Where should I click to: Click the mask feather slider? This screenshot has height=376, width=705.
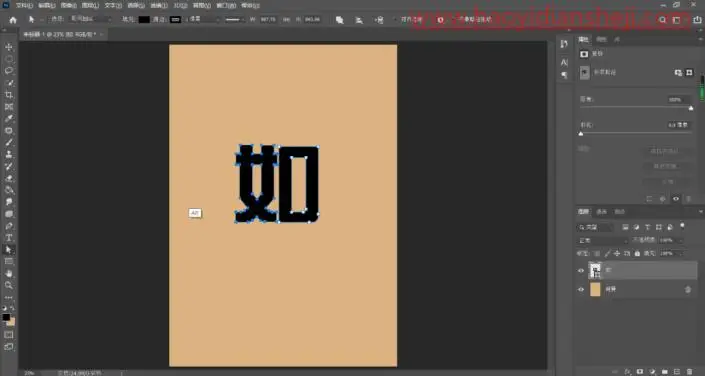point(636,134)
